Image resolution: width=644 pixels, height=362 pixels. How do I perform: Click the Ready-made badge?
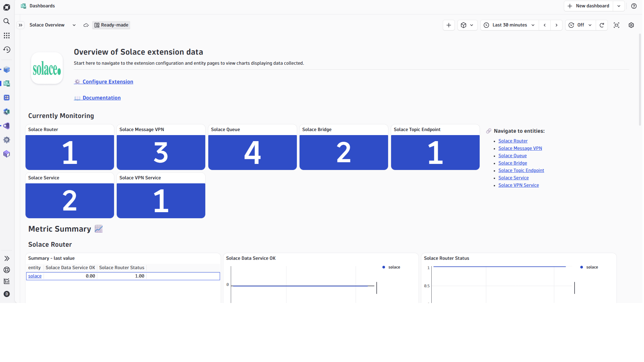tap(111, 25)
